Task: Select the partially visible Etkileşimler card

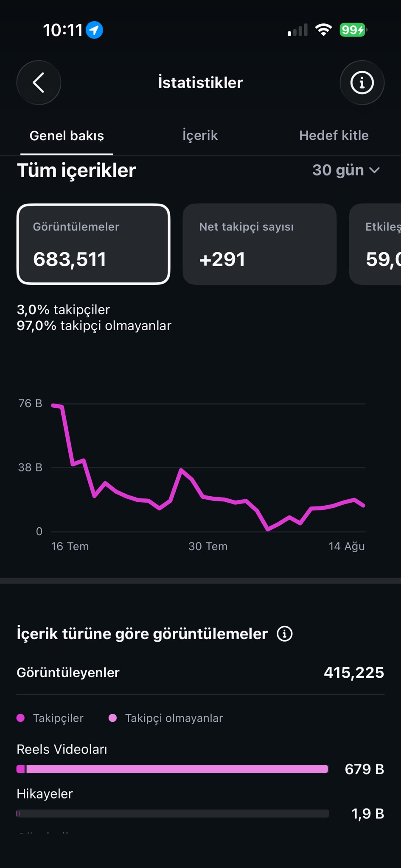Action: tap(375, 244)
